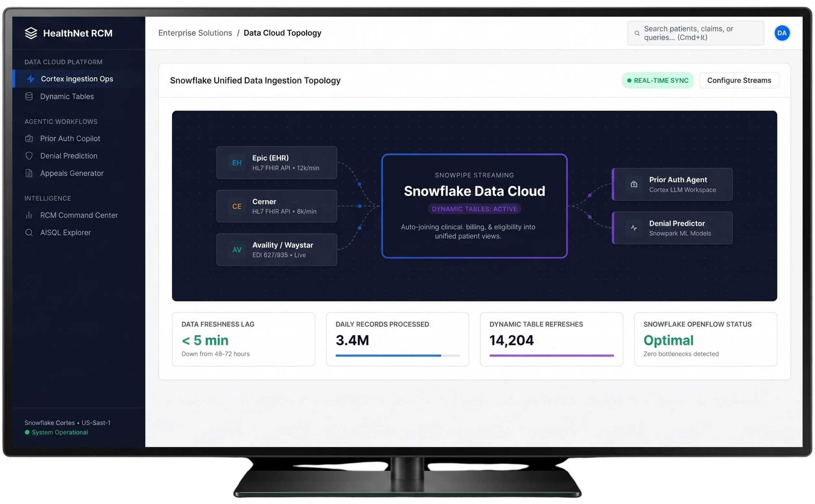
Task: Open AISQL Explorer page
Action: tap(79, 232)
